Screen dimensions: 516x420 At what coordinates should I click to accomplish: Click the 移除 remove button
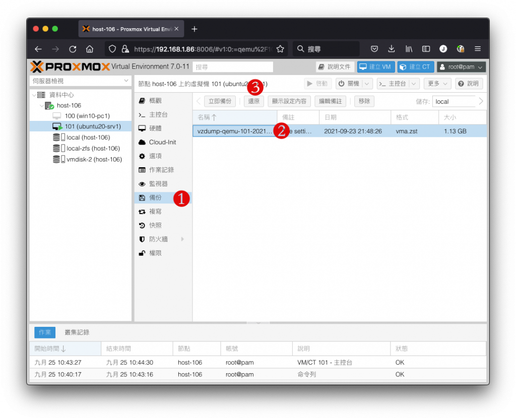pyautogui.click(x=364, y=101)
